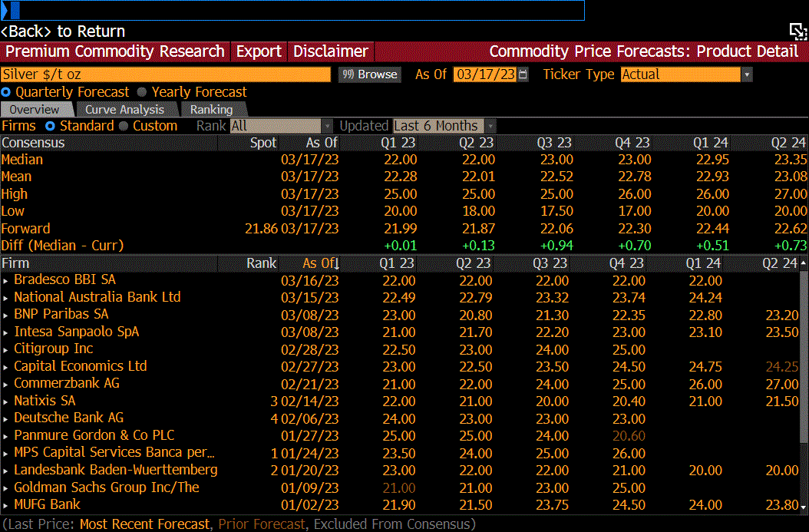The height and width of the screenshot is (532, 809).
Task: Expand the Intesa Sanpaolo SpA row
Action: [x=5, y=333]
